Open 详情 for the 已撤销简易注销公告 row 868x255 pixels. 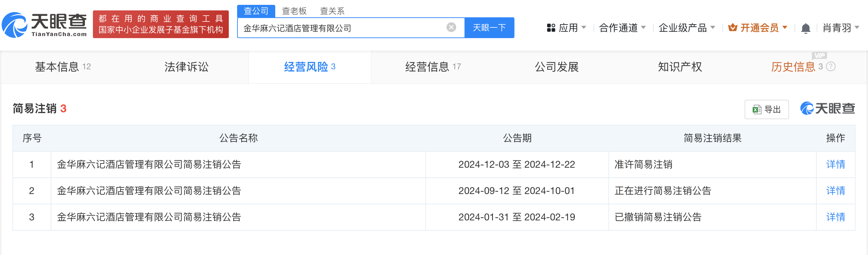pyautogui.click(x=835, y=217)
